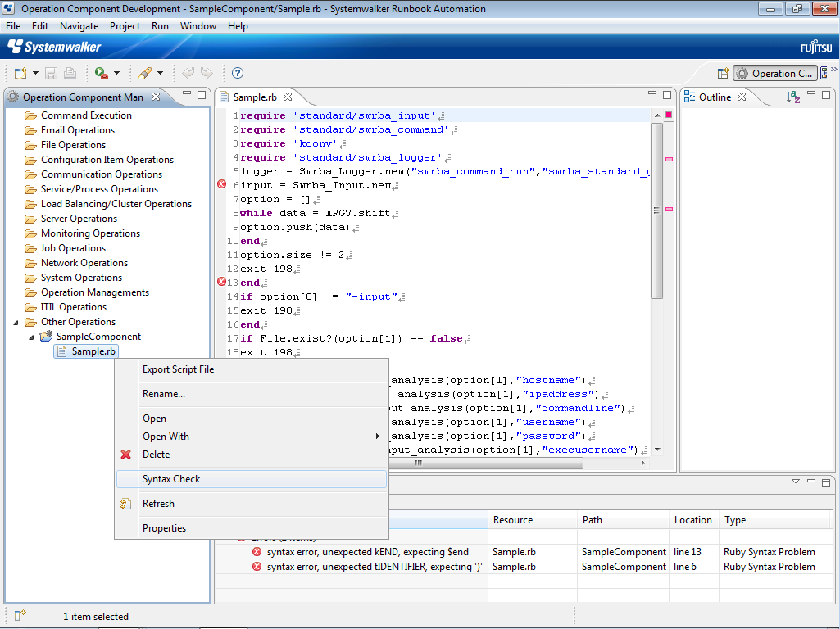This screenshot has height=629, width=840.
Task: Click the New wizard toolbar icon
Action: [20, 74]
